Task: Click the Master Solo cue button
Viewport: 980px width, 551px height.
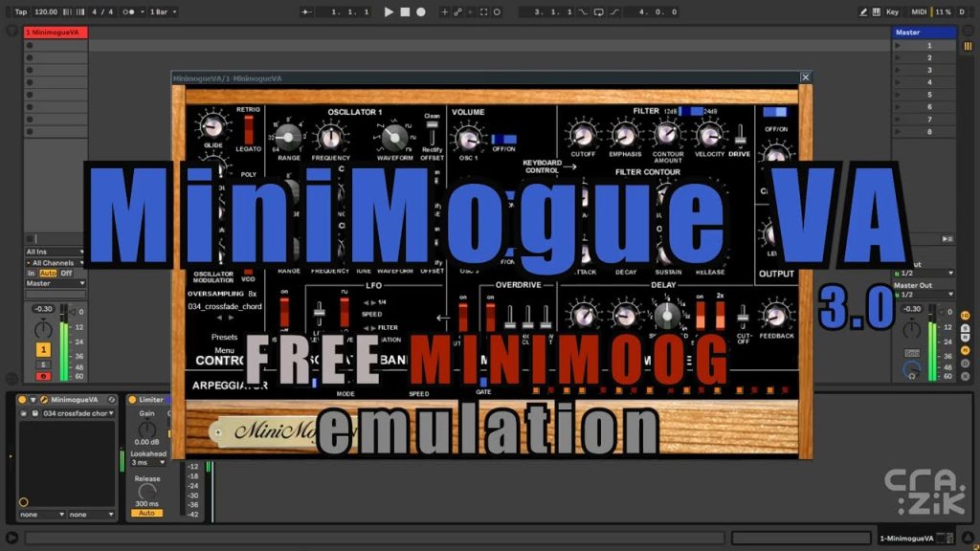Action: click(912, 354)
